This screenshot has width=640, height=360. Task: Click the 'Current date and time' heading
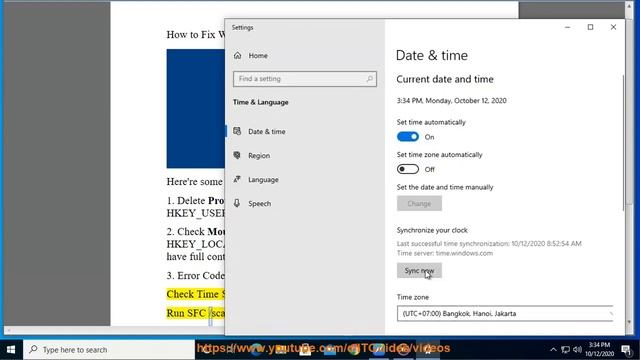tap(445, 79)
